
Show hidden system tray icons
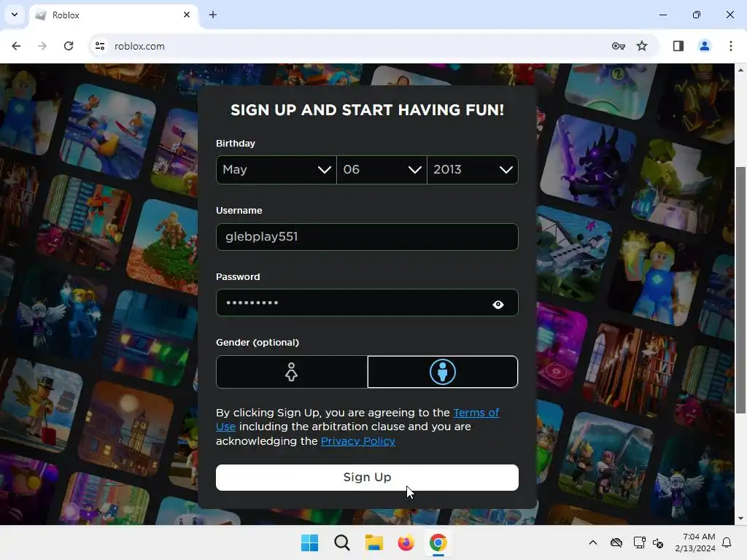[x=592, y=542]
